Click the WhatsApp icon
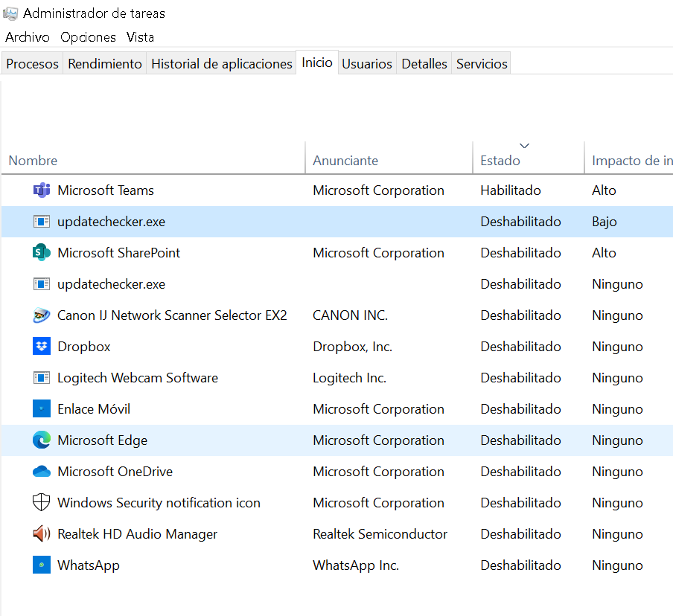 (42, 565)
